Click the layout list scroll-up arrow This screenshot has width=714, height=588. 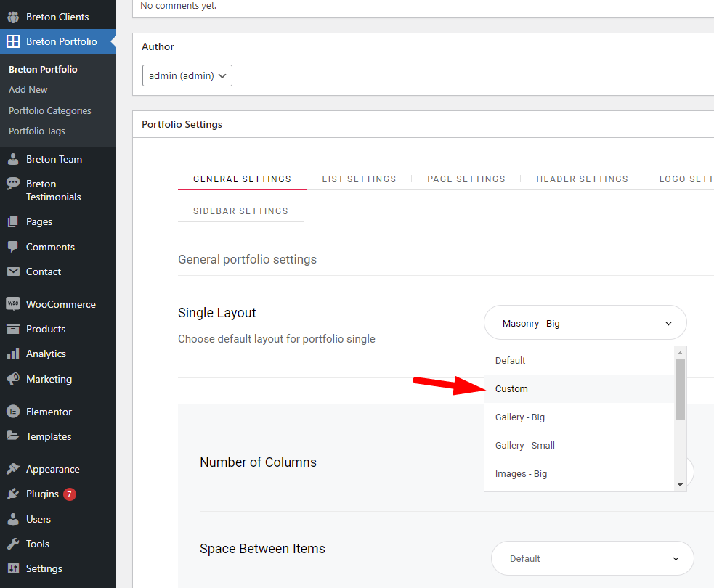coord(681,353)
